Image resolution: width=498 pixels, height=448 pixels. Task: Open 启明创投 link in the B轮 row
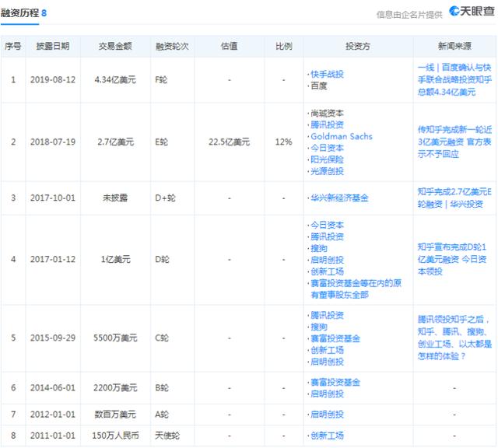327,394
